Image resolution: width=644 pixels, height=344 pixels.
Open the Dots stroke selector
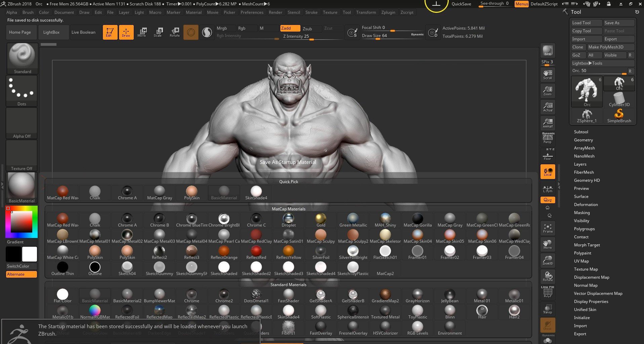22,91
